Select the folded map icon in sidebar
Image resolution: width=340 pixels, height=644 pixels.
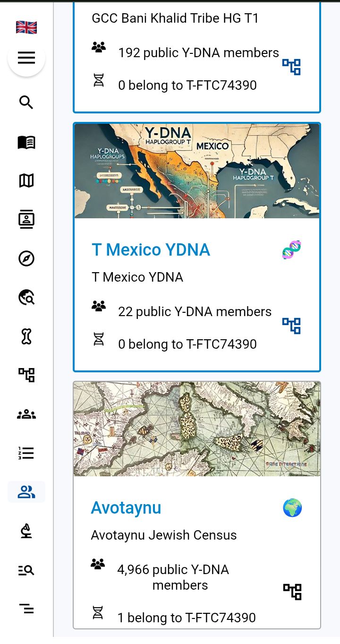[x=26, y=180]
